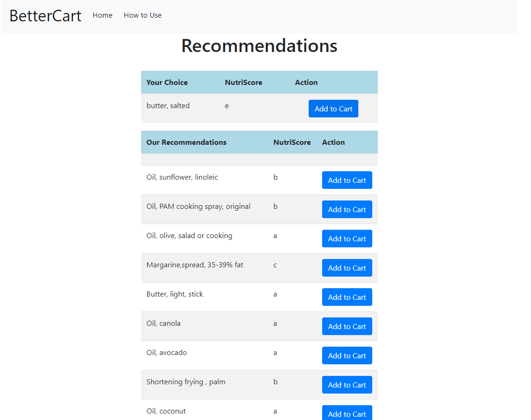This screenshot has width=531, height=420.
Task: Add Margarine spread 35-39% fat to cart
Action: [347, 268]
